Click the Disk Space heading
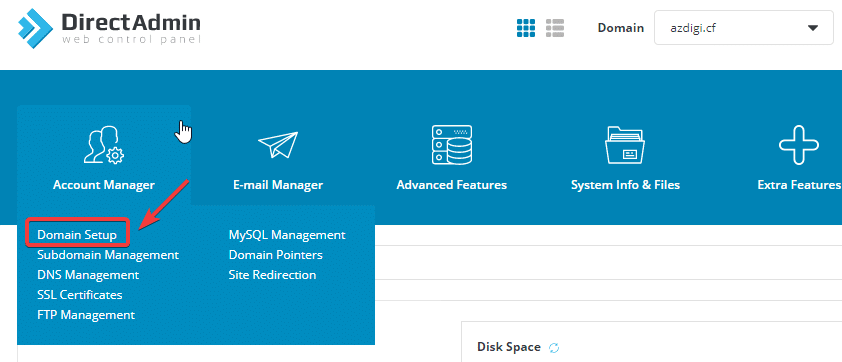This screenshot has height=362, width=842. click(x=509, y=347)
